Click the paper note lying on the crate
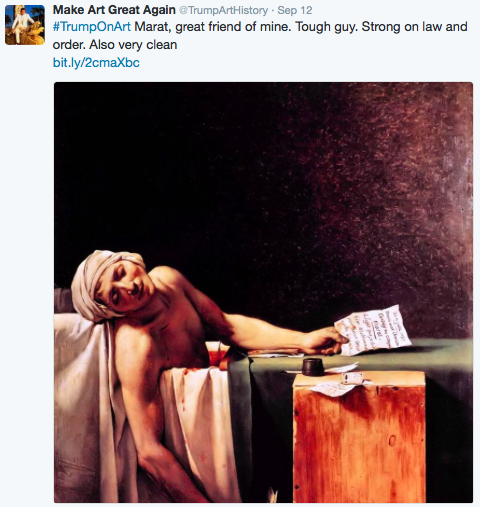Viewport: 480px width, 507px height. (335, 388)
